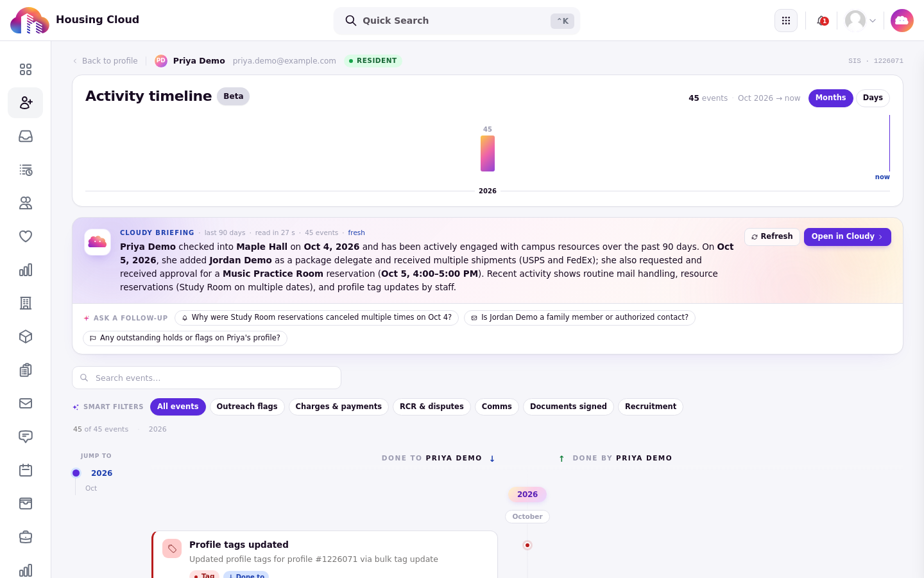Ask if Jordan Demo is family member
Viewport: 924px width, 578px height.
[579, 318]
